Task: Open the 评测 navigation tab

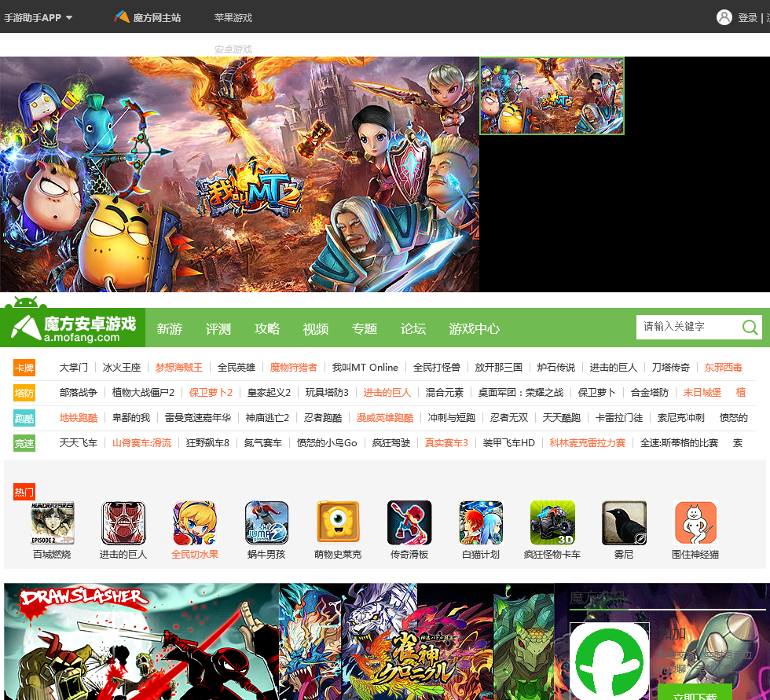Action: tap(218, 328)
